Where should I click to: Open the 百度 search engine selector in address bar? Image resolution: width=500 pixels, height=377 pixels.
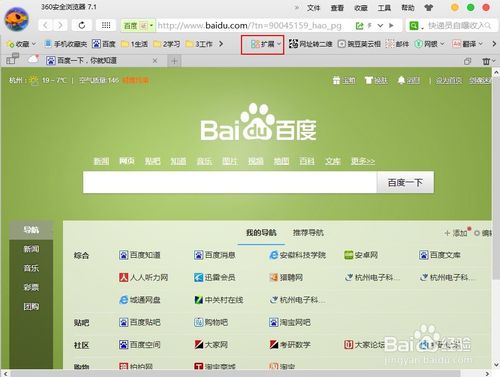click(x=138, y=26)
